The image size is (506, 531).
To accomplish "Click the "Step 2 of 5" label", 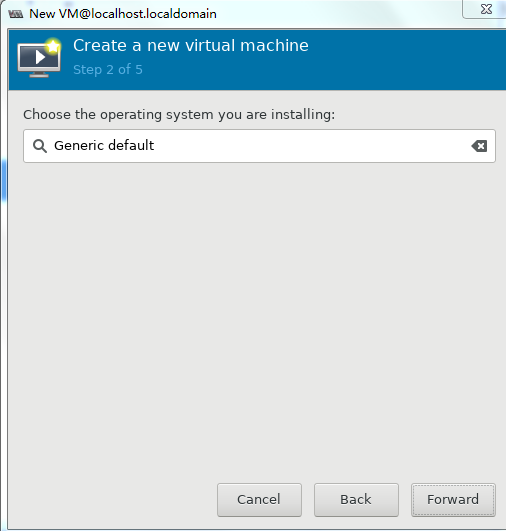I will tap(108, 69).
